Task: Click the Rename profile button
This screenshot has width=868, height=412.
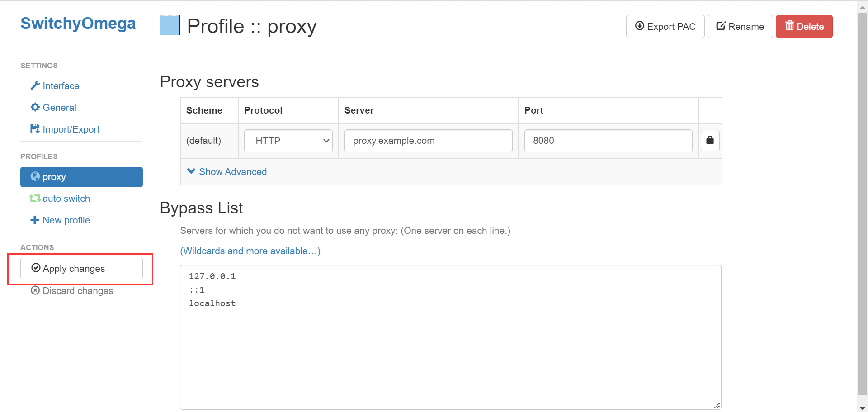Action: tap(740, 27)
